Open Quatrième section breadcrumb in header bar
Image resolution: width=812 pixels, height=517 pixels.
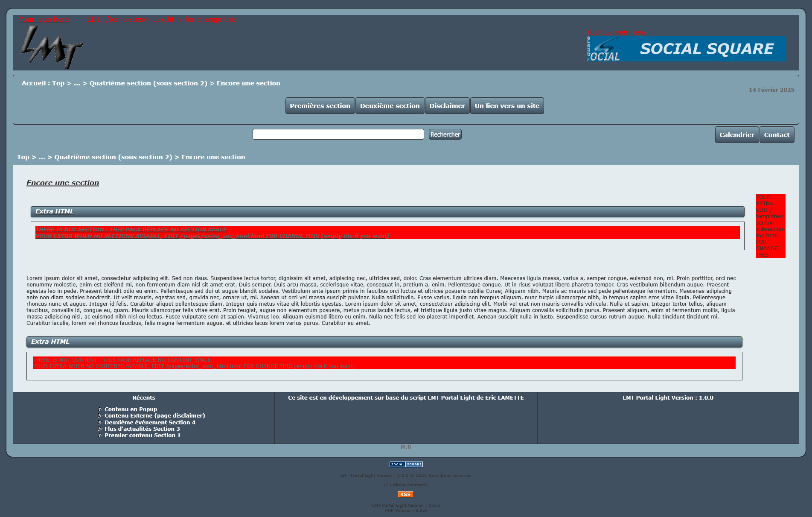pyautogui.click(x=148, y=83)
